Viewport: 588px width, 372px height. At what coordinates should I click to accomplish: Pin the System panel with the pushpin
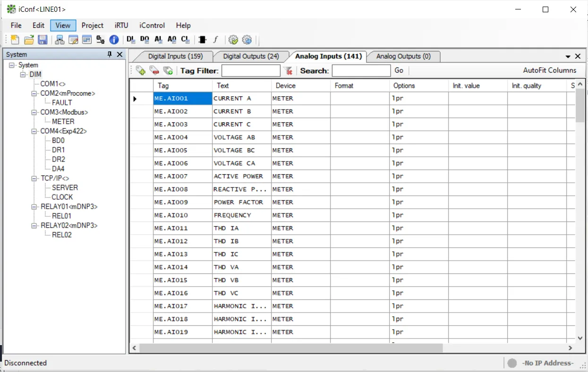(110, 54)
